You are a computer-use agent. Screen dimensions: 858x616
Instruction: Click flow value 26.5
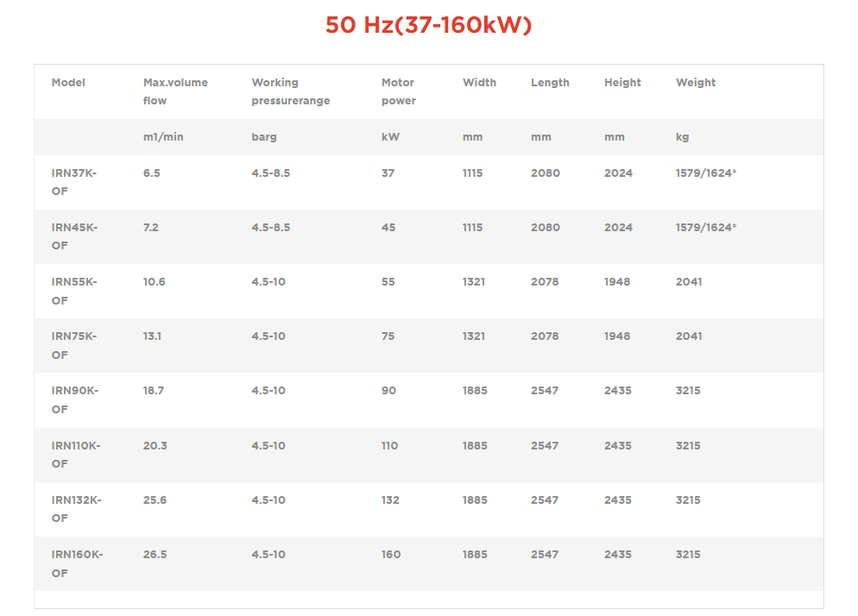(x=155, y=554)
